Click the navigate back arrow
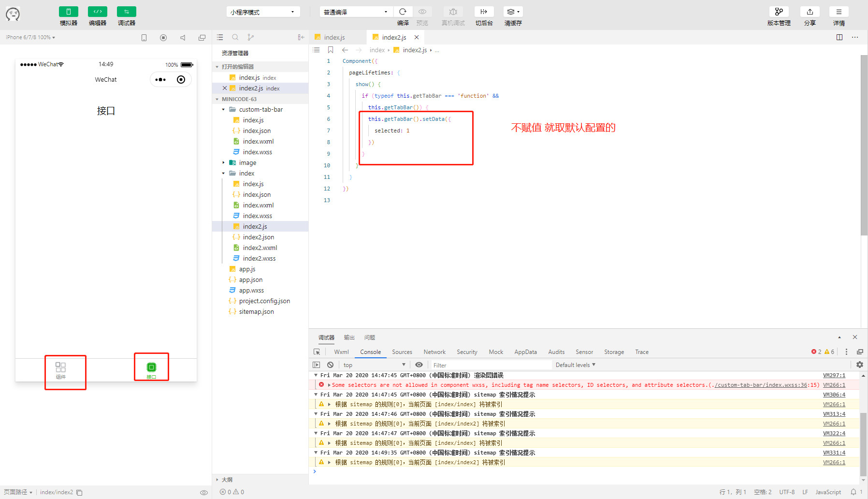868x499 pixels. [x=345, y=50]
